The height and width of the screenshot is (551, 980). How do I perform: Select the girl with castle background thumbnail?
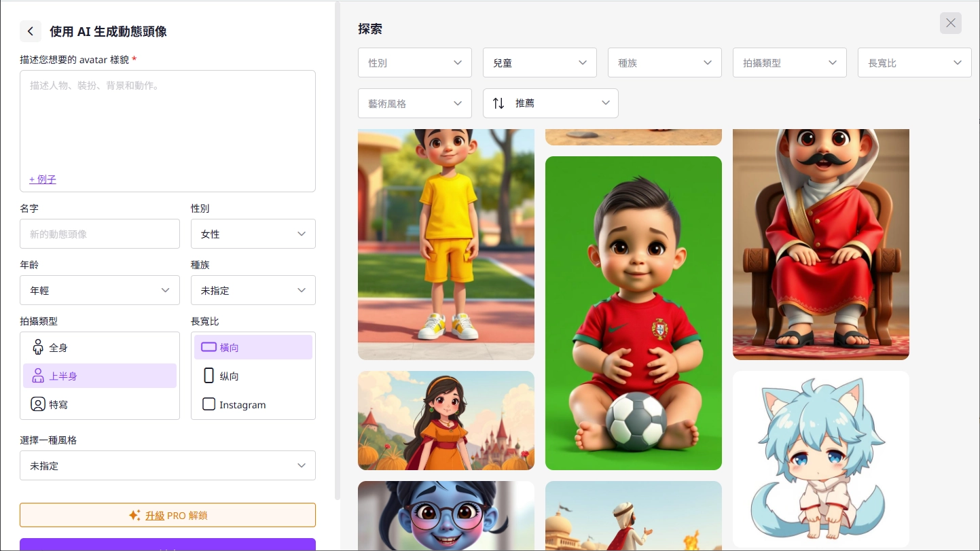click(x=446, y=421)
